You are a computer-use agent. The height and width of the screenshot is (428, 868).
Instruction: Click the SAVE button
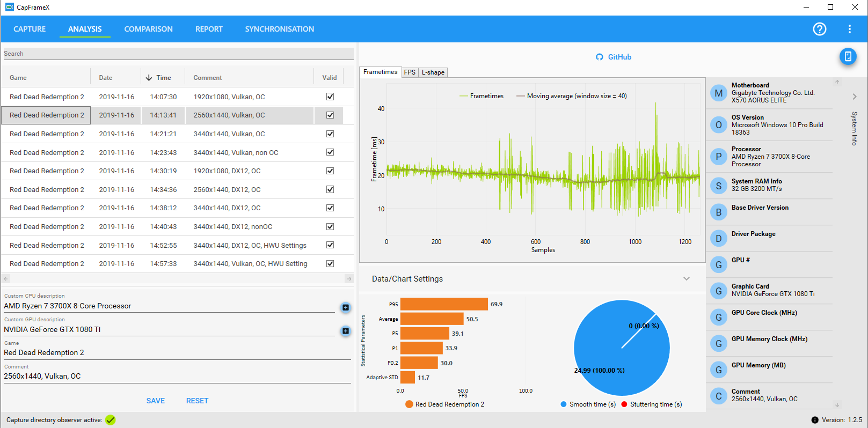(x=156, y=401)
